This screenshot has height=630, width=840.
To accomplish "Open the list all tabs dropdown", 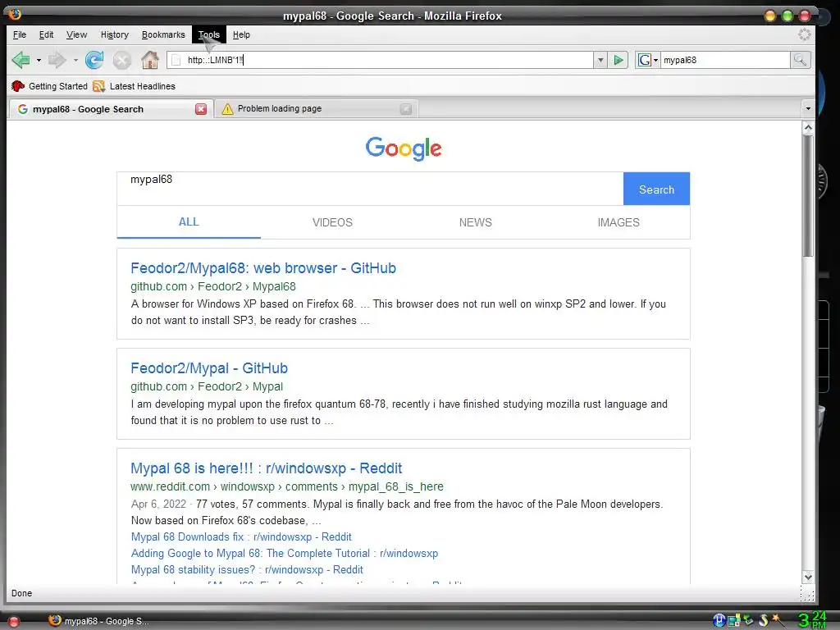I will click(x=808, y=109).
